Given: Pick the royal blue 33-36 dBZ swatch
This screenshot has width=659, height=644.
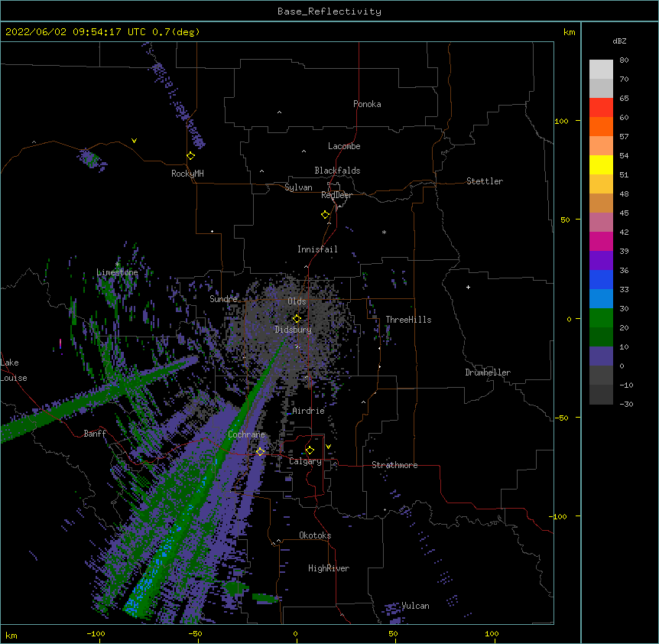Looking at the screenshot, I should (601, 279).
